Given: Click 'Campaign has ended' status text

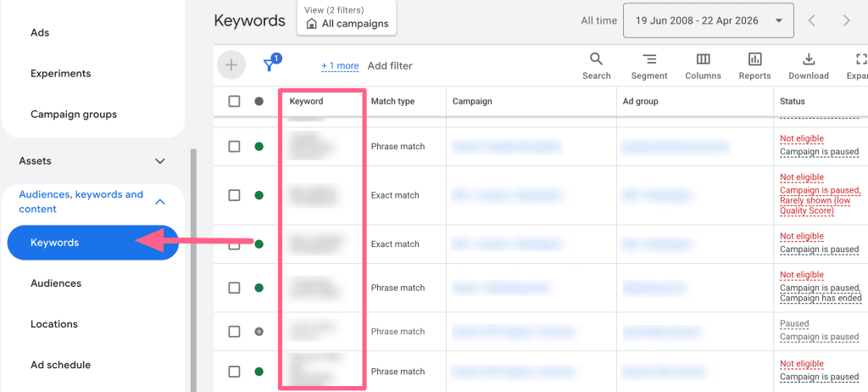Looking at the screenshot, I should [x=821, y=299].
